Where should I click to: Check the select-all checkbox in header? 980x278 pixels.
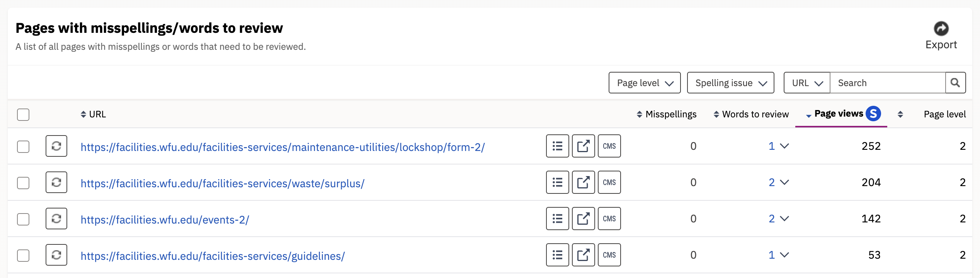(23, 115)
